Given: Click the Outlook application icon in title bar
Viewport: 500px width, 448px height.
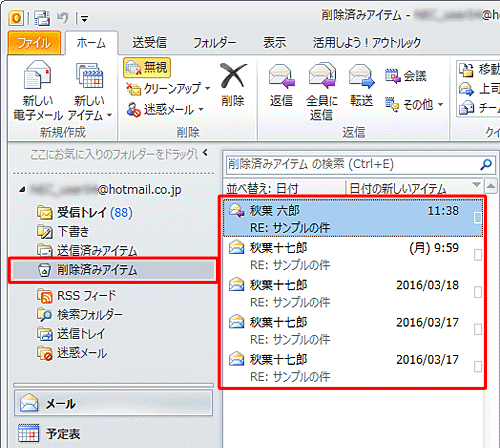Looking at the screenshot, I should [x=16, y=18].
